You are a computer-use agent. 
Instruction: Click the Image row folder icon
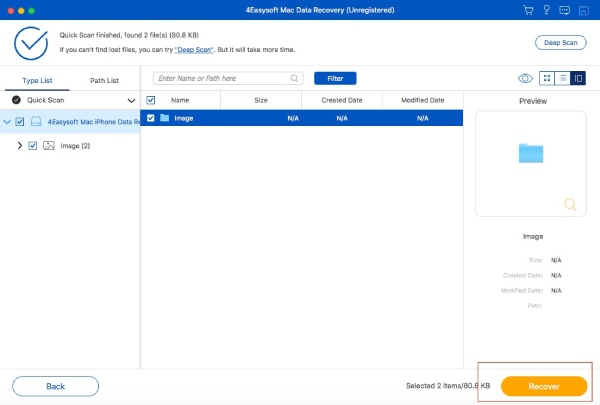pos(165,118)
